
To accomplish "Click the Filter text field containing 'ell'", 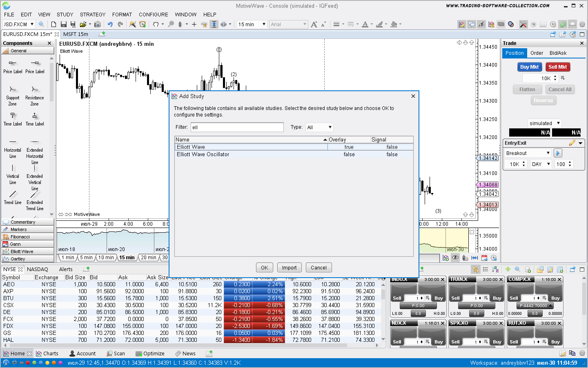I will (237, 128).
